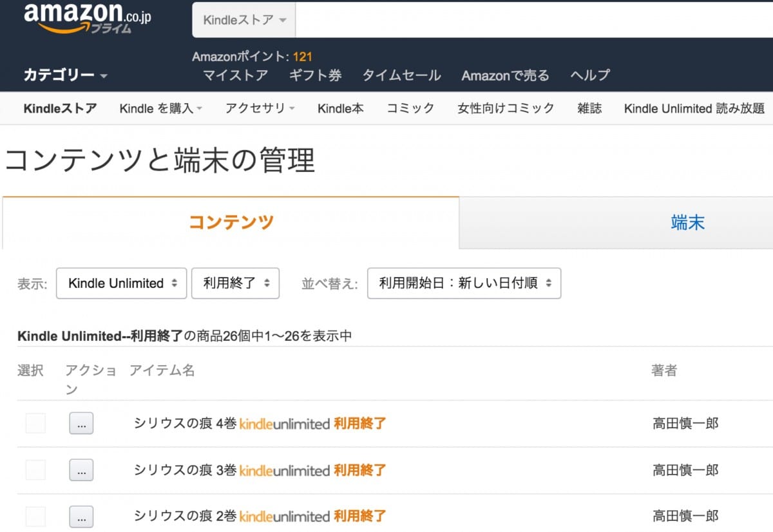
Task: Open the Kindleストア search category dropdown
Action: pyautogui.click(x=244, y=20)
